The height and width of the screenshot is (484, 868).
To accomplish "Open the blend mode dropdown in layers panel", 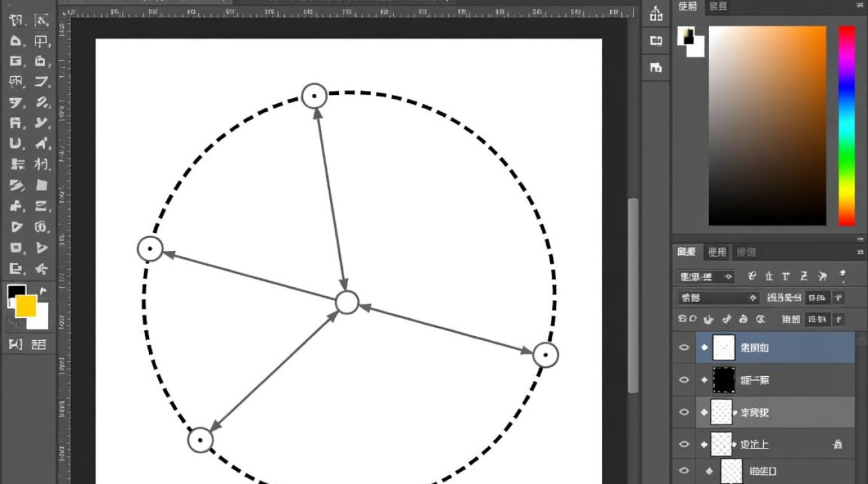I will [718, 297].
